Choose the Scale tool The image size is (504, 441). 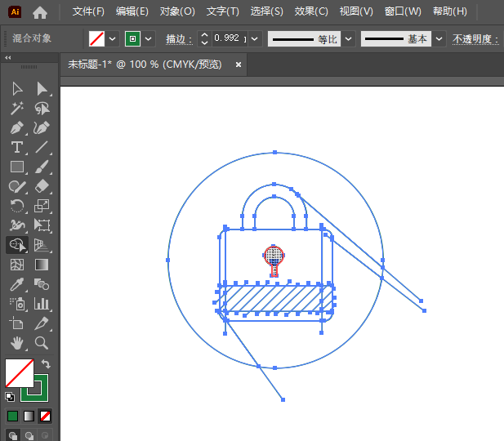click(42, 206)
